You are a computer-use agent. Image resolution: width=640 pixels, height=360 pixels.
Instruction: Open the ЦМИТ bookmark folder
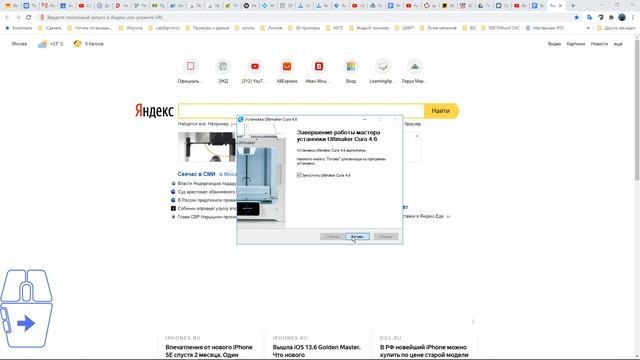coord(404,28)
